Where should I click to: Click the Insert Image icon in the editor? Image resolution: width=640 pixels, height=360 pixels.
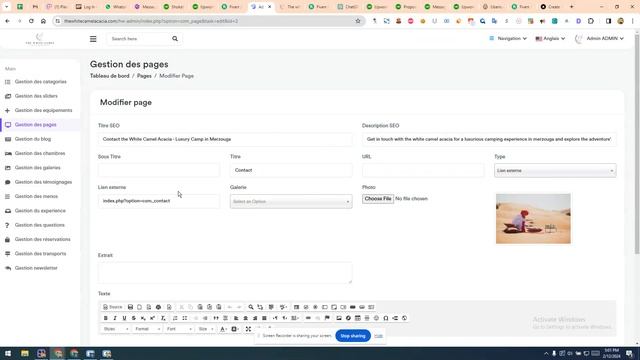(x=339, y=318)
